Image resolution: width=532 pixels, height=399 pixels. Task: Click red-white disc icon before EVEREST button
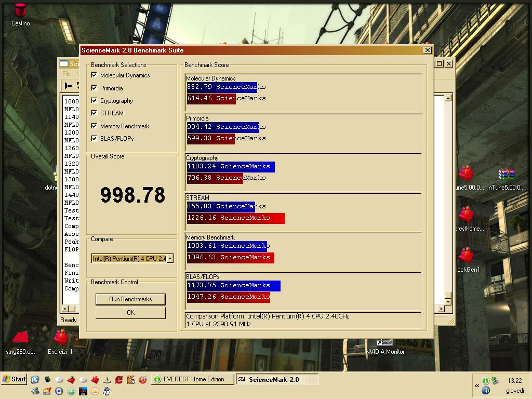coord(143,379)
